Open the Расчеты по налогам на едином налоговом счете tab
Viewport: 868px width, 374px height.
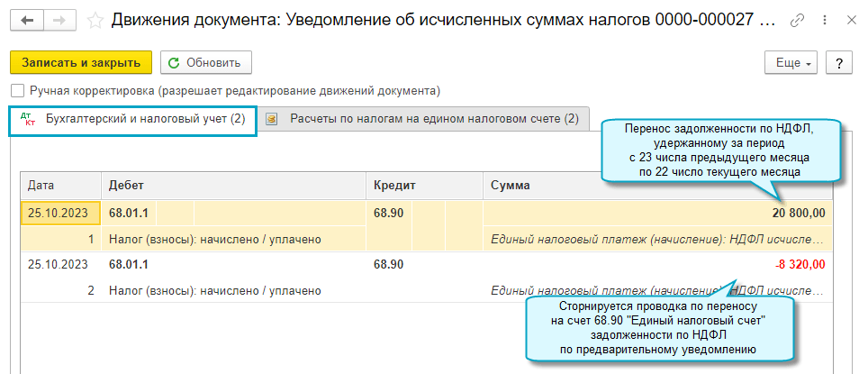coord(423,119)
